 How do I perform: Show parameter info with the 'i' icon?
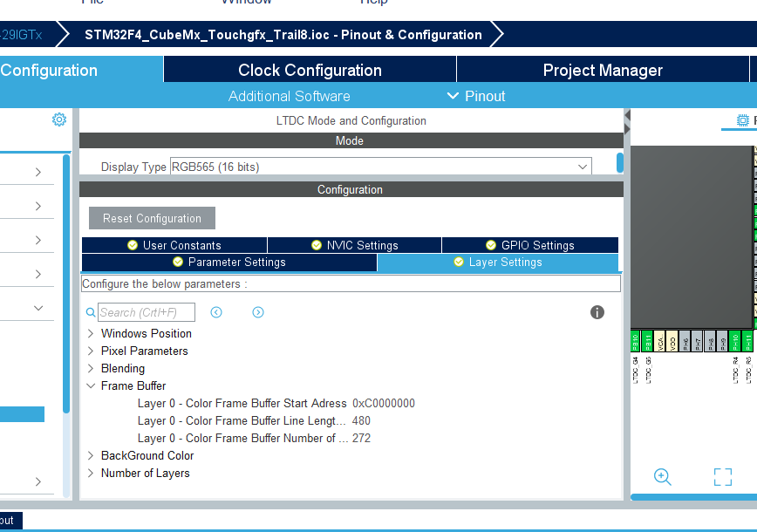coord(597,312)
